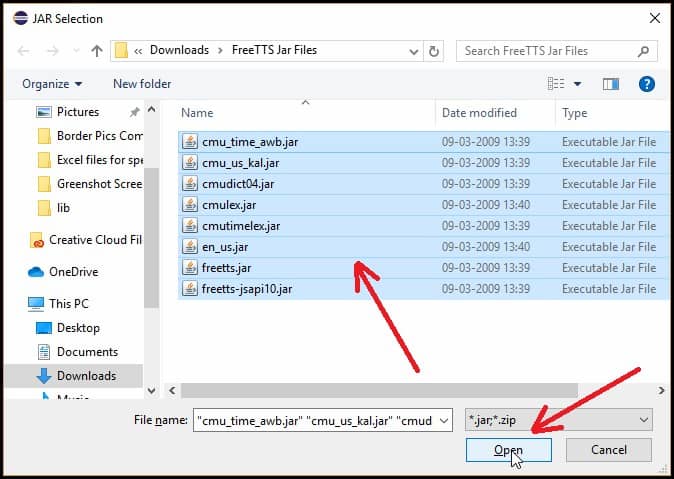Expand the File name dropdown arrow
This screenshot has height=479, width=674.
click(x=444, y=421)
